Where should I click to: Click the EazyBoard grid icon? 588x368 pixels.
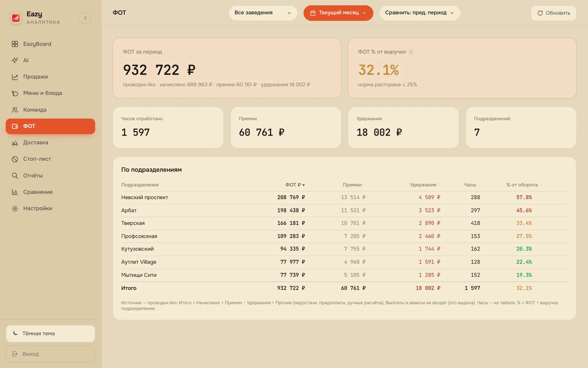point(15,44)
